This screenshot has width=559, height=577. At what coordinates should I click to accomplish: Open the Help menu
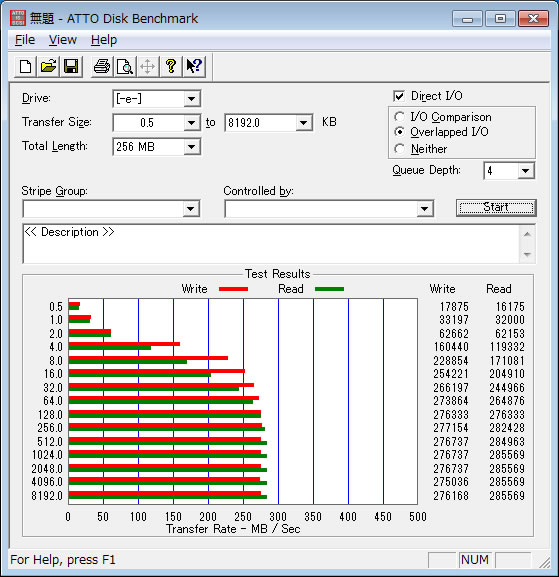pos(104,40)
